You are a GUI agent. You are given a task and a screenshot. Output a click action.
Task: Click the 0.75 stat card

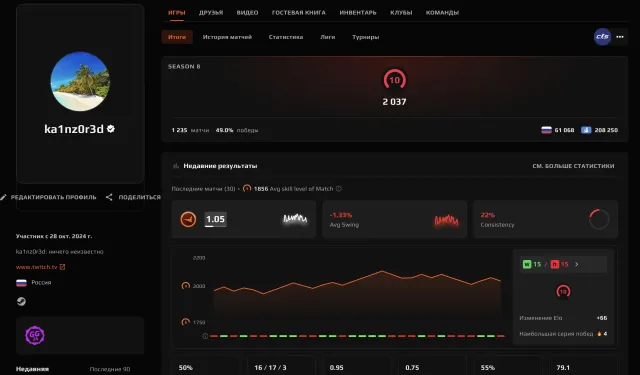(432, 366)
